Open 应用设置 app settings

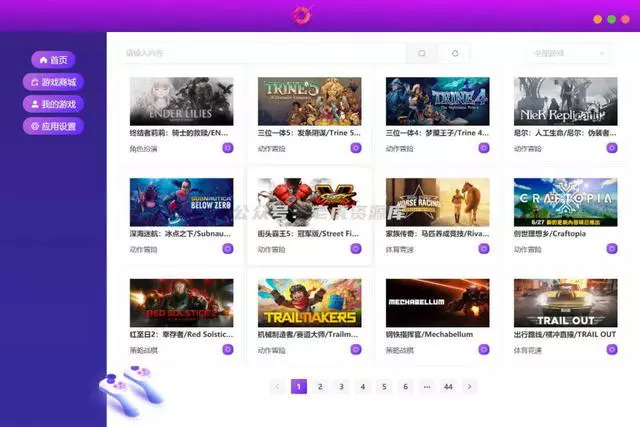[53, 126]
